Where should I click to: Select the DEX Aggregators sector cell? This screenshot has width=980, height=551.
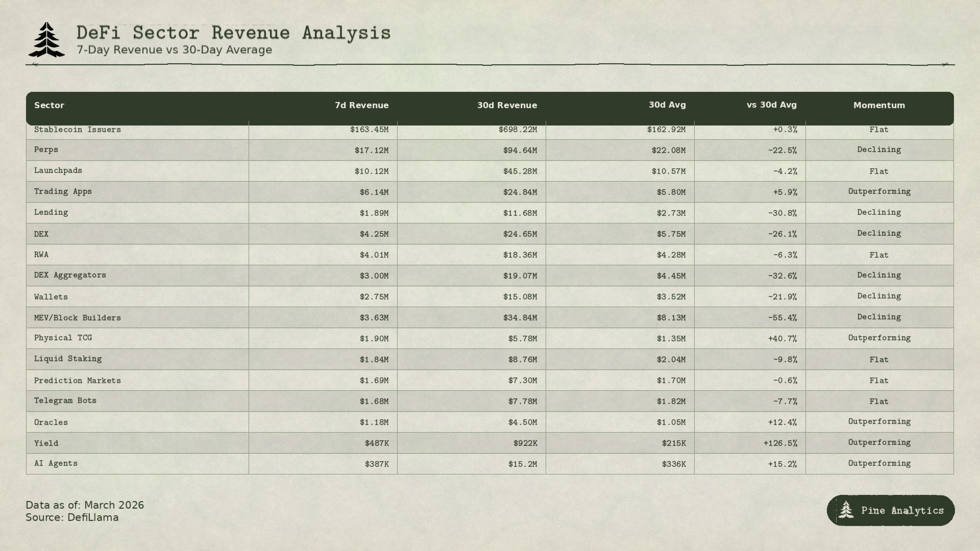[70, 275]
